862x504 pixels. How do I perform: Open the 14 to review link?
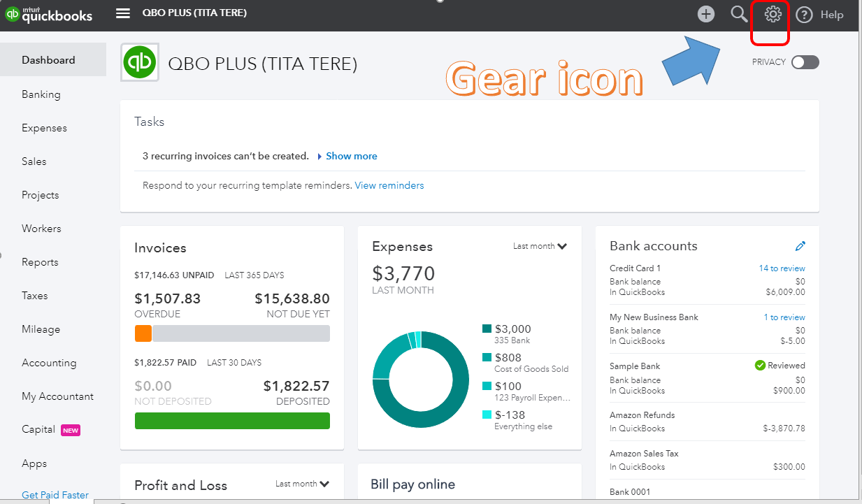coord(782,268)
